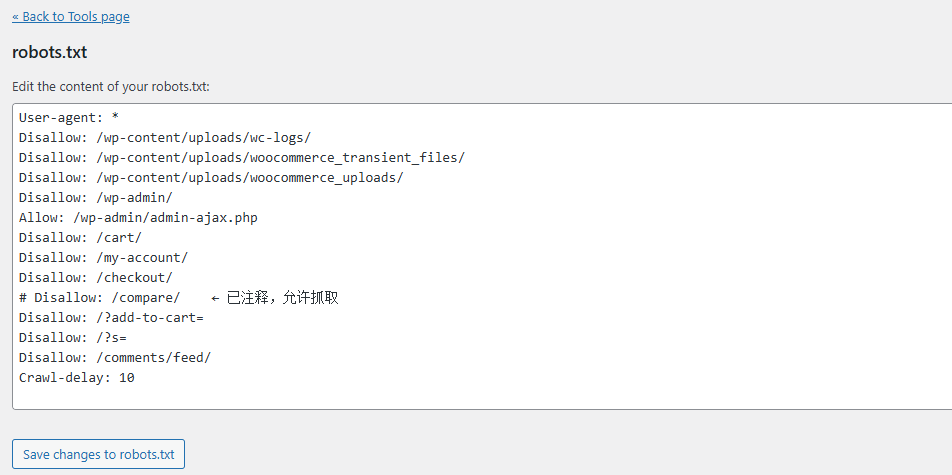Place cursor on "Disallow: /?add-to-cart=" line
Image resolution: width=952 pixels, height=475 pixels.
point(111,317)
